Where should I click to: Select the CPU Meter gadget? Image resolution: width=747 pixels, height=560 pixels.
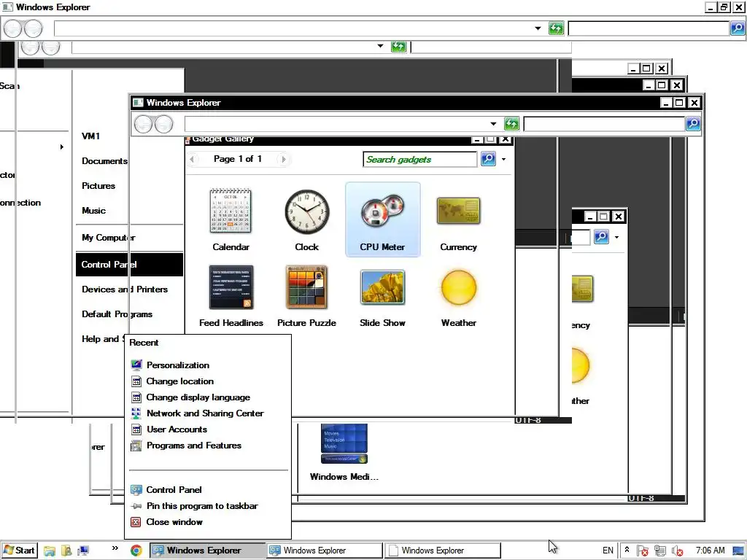click(382, 219)
